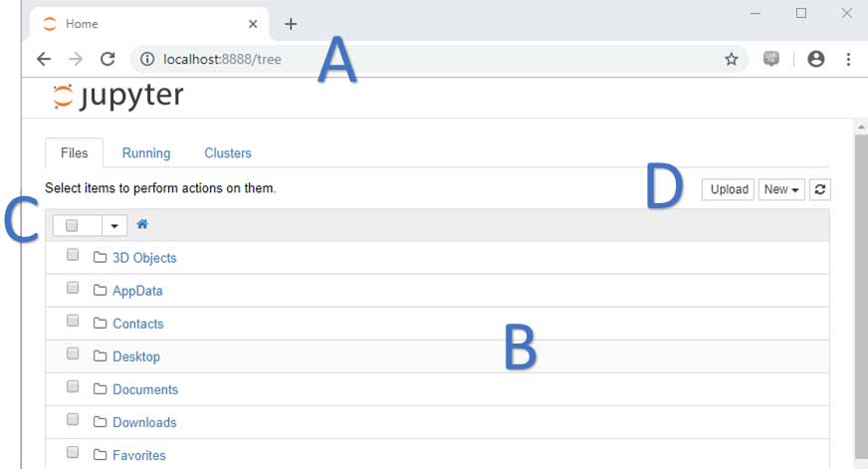Open Chrome's three-dot menu
The width and height of the screenshot is (868, 473).
click(x=848, y=59)
